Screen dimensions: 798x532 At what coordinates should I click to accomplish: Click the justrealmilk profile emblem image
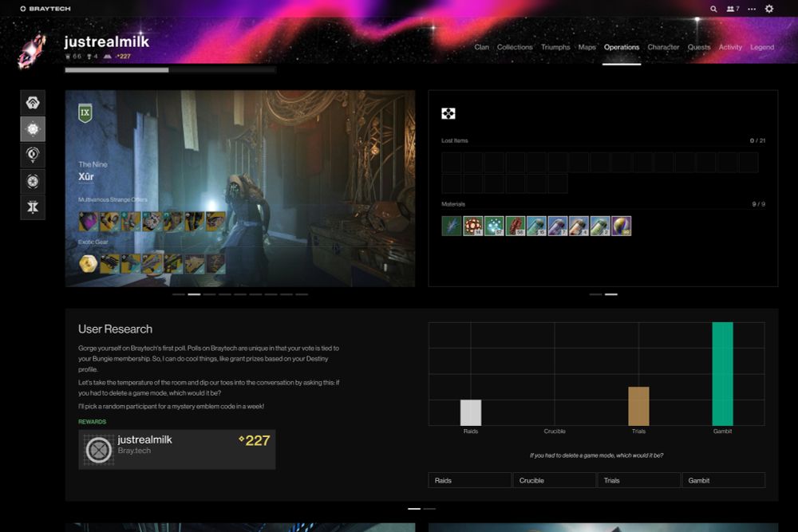coord(32,51)
